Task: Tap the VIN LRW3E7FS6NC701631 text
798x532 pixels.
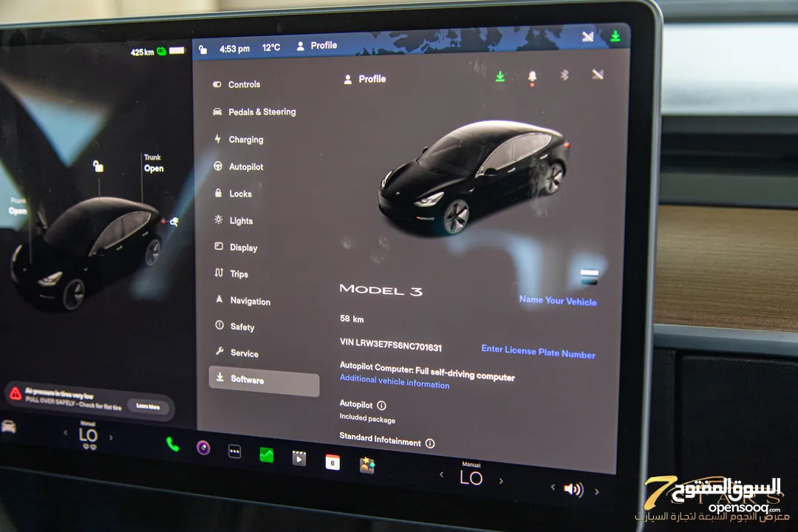Action: [x=391, y=344]
